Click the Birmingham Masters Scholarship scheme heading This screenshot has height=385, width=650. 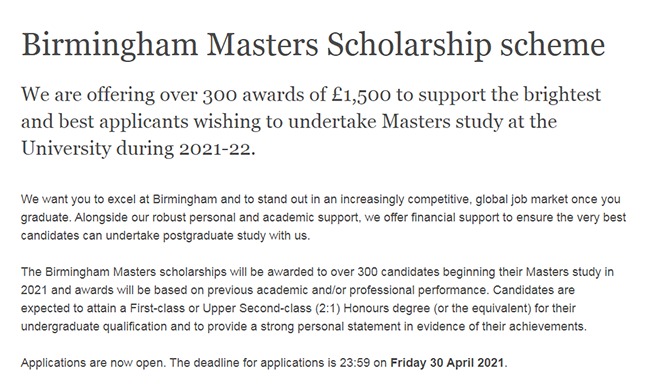tap(313, 45)
